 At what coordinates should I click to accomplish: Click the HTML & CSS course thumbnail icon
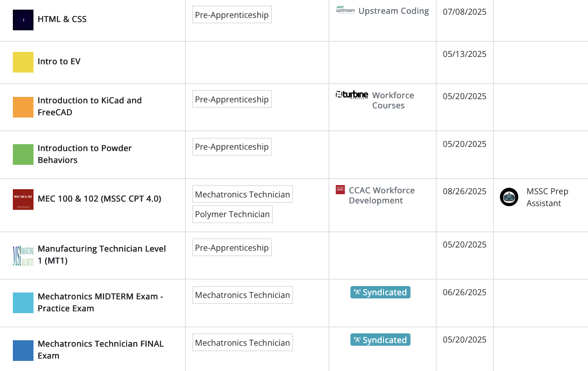pyautogui.click(x=23, y=20)
